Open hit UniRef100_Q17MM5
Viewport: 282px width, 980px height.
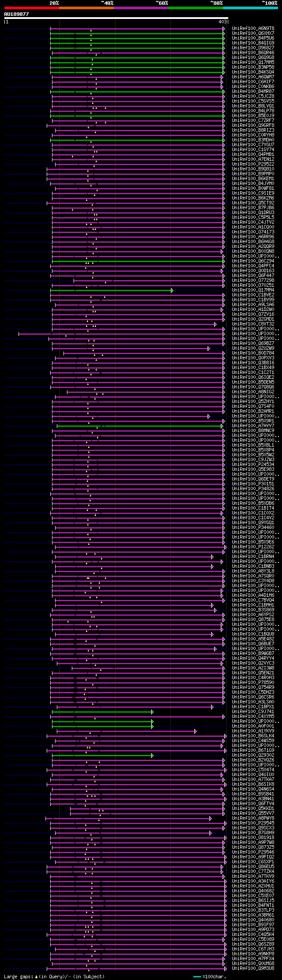point(253,62)
